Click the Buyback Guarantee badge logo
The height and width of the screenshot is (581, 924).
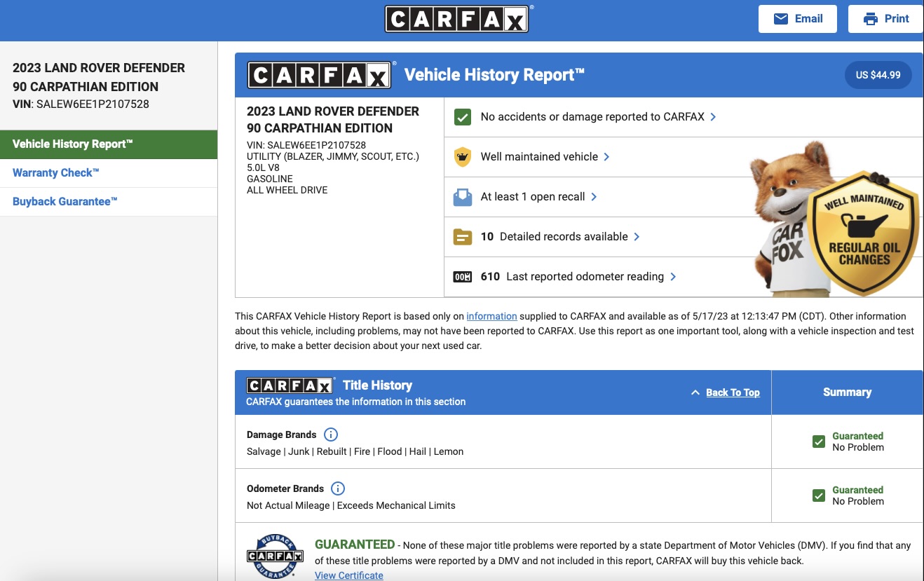(275, 556)
